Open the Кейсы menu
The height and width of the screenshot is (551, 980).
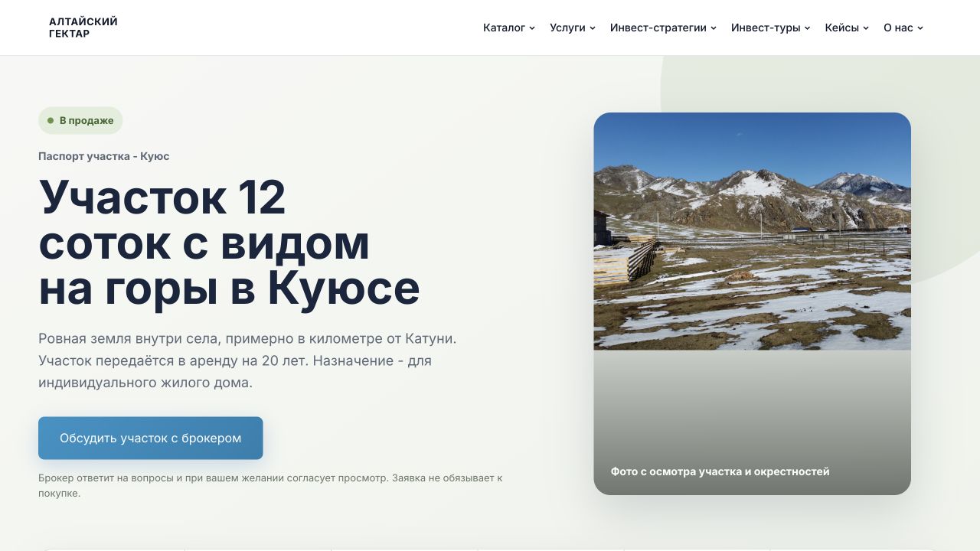(x=847, y=28)
